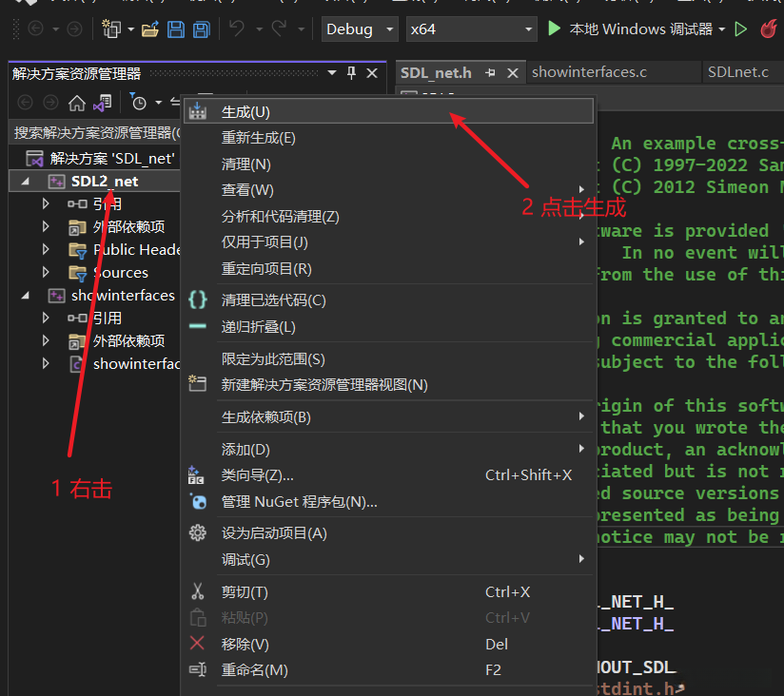Collapse the SDL2_net project node

[25, 182]
